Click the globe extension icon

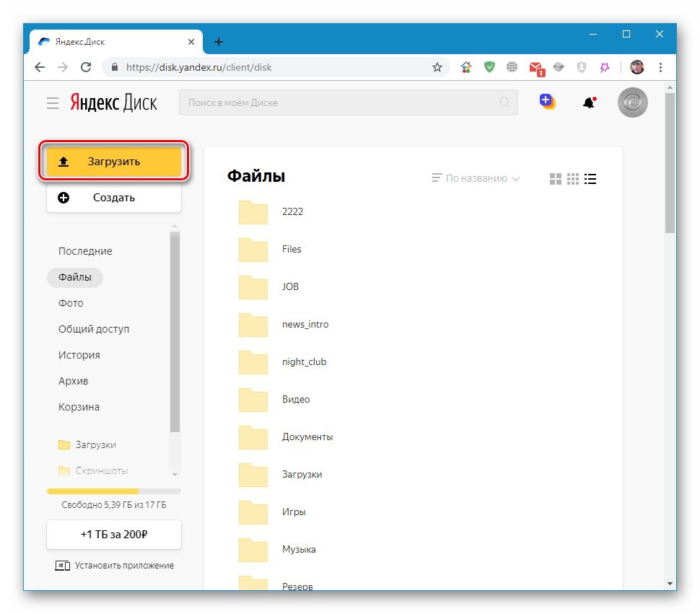click(512, 67)
